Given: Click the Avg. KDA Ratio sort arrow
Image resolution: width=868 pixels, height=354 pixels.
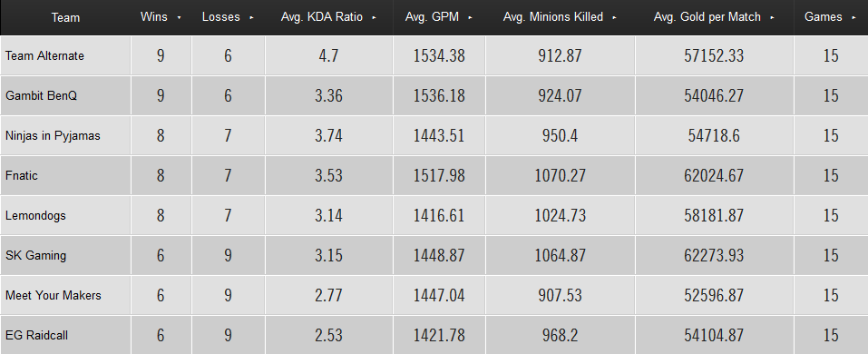Looking at the screenshot, I should tap(375, 18).
